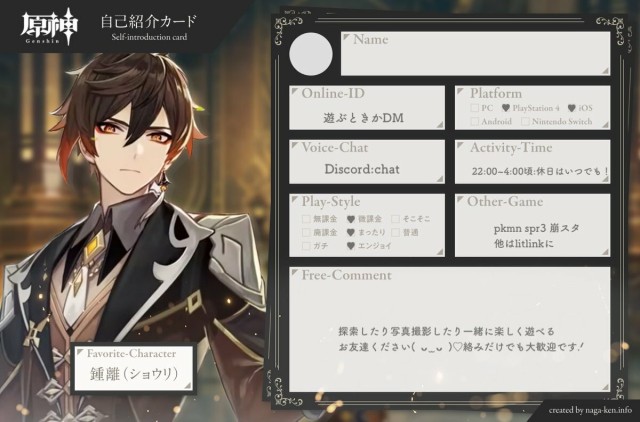This screenshot has height=422, width=640.
Task: Select the Name input field
Action: pos(476,54)
